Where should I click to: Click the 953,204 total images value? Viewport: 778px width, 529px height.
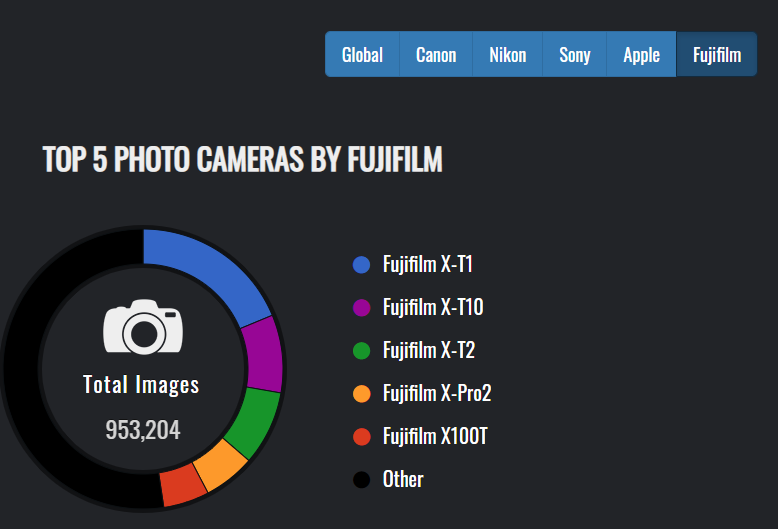pos(143,430)
